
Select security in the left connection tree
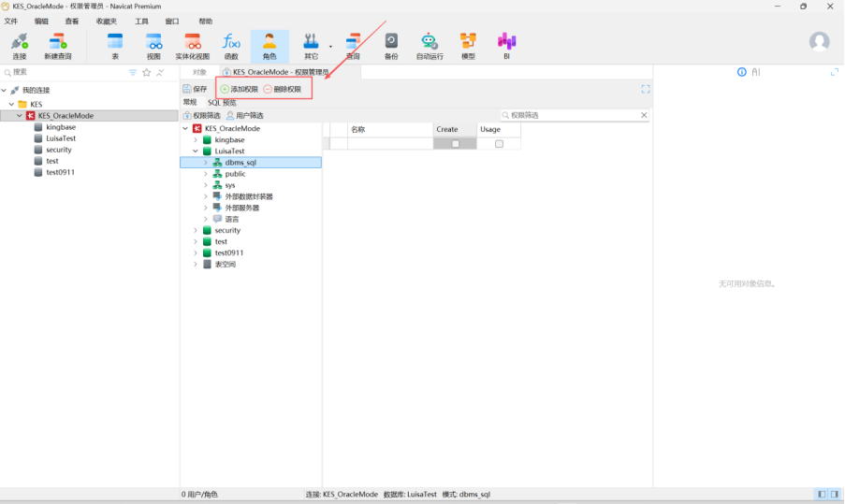pos(58,150)
